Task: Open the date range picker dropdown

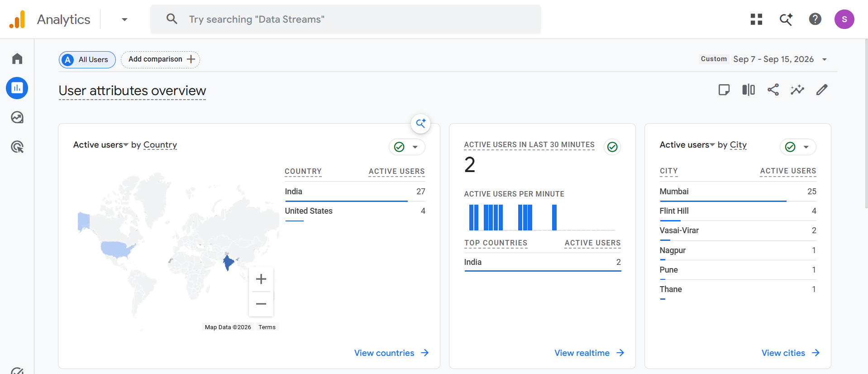Action: tap(824, 59)
